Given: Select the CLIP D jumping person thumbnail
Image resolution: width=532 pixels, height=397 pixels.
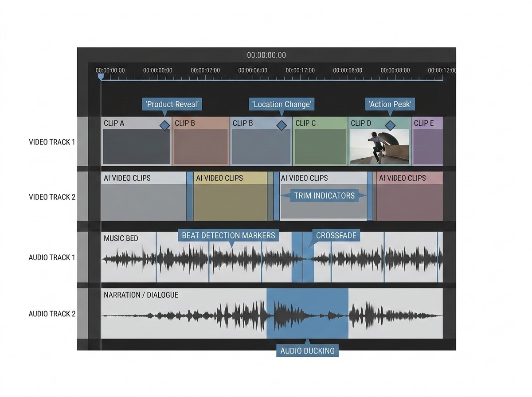Looking at the screenshot, I should [x=379, y=147].
